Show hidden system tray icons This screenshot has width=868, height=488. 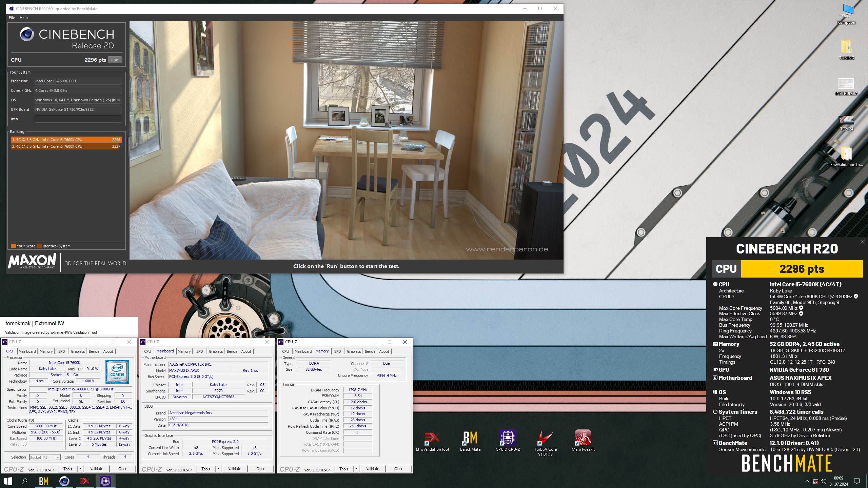[807, 481]
